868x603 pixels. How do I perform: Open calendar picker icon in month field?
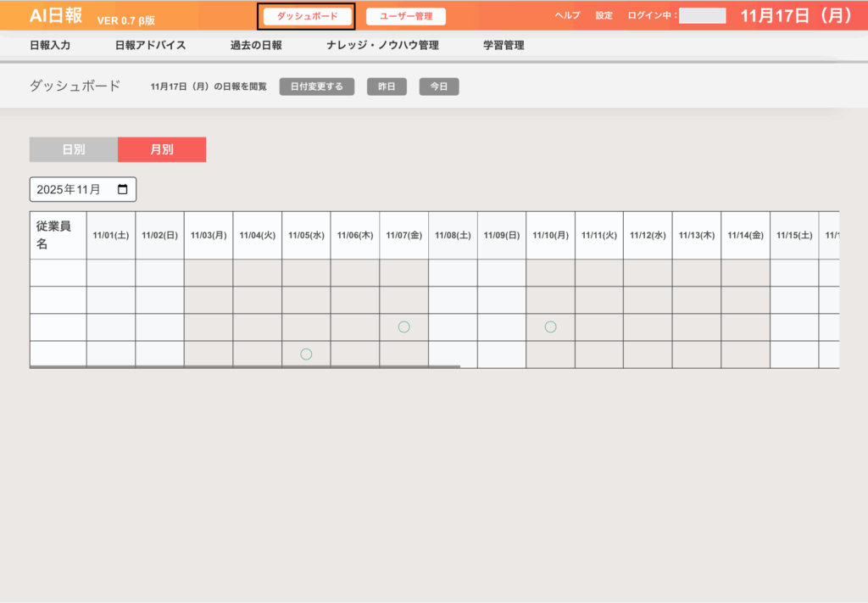(123, 189)
